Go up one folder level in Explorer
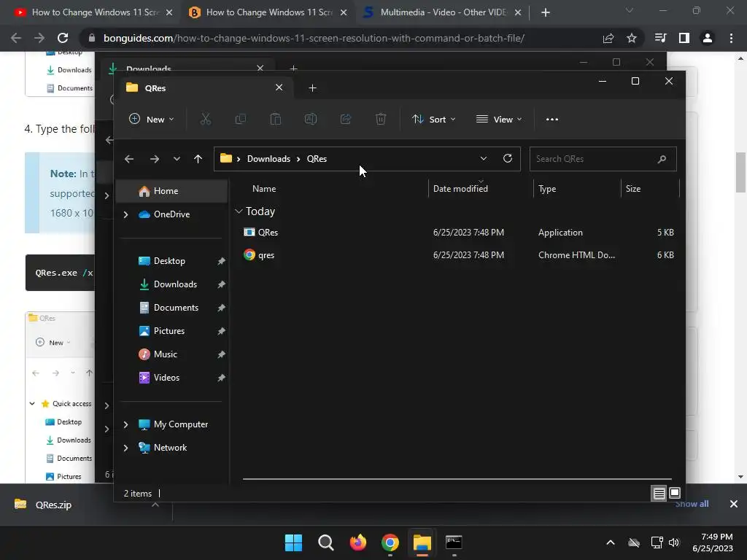 point(198,159)
